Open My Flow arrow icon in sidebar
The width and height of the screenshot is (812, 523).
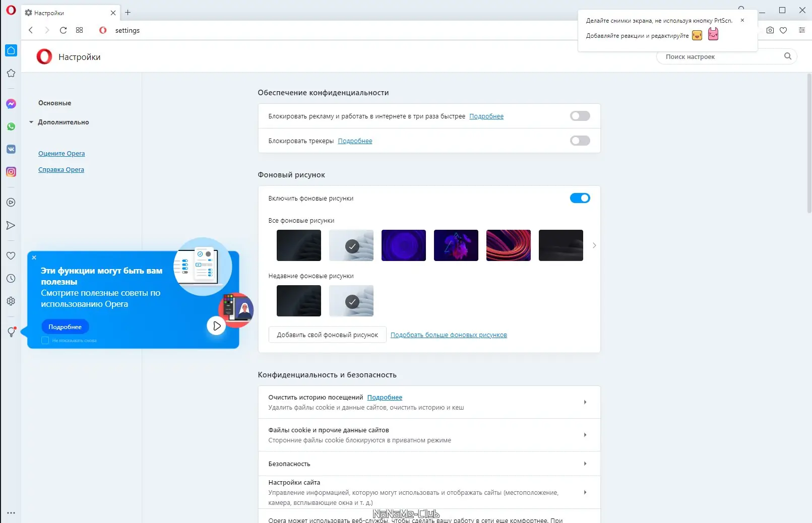point(11,225)
